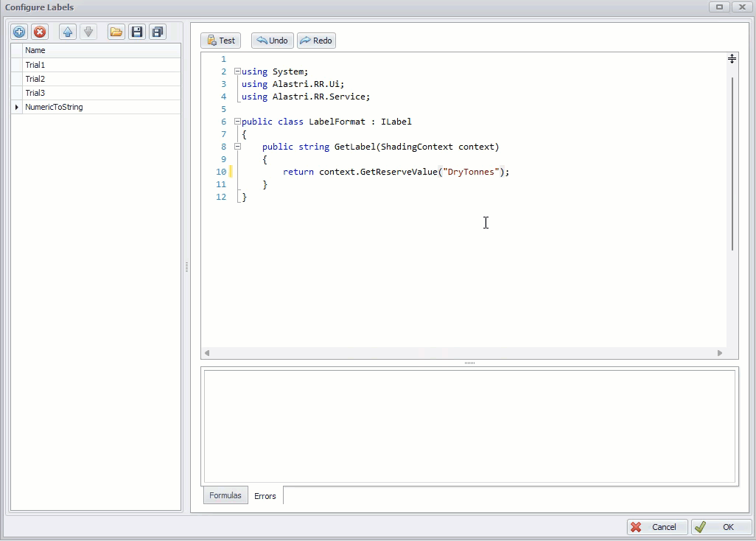Click the red delete label icon
The image size is (756, 541).
[40, 32]
